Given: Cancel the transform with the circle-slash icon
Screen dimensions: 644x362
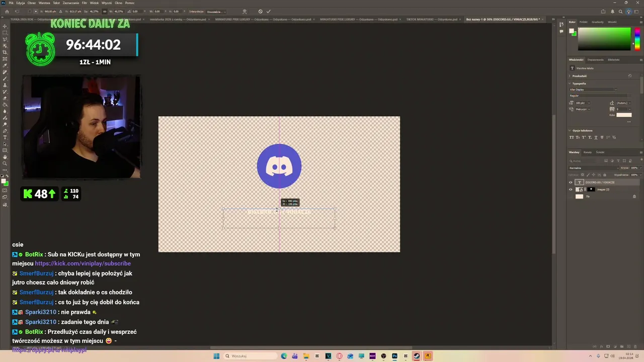Looking at the screenshot, I should [x=260, y=11].
